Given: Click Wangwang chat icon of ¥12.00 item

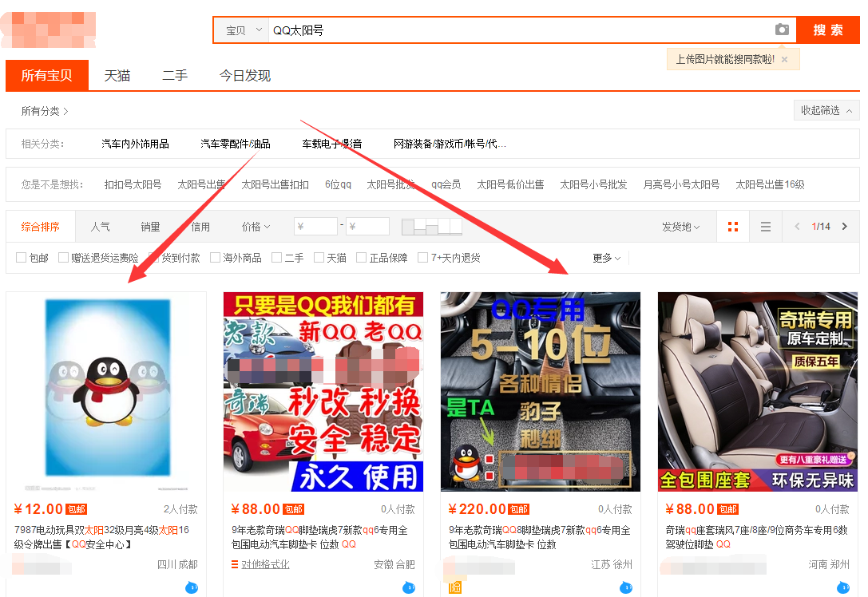Looking at the screenshot, I should tap(191, 588).
